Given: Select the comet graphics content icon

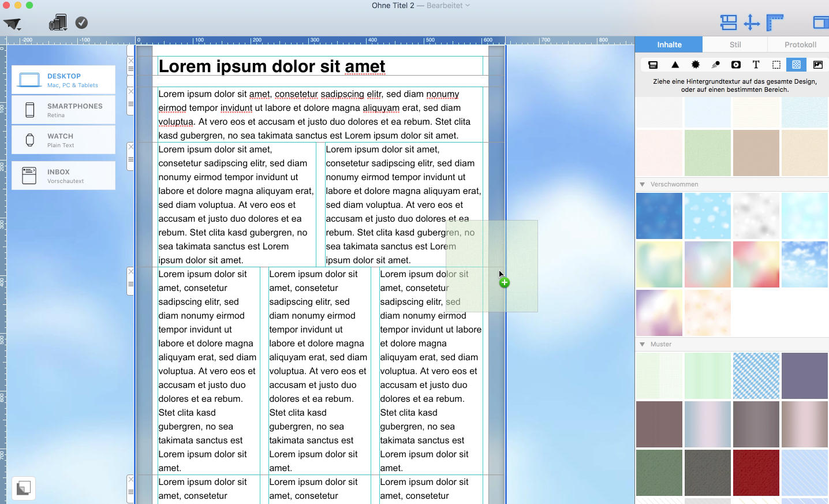Looking at the screenshot, I should [716, 65].
